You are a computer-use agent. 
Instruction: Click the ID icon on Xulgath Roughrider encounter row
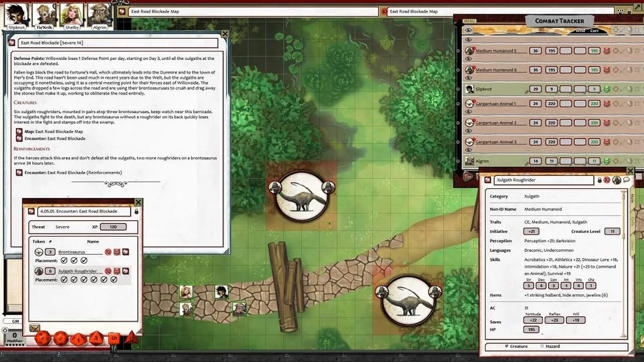108,271
